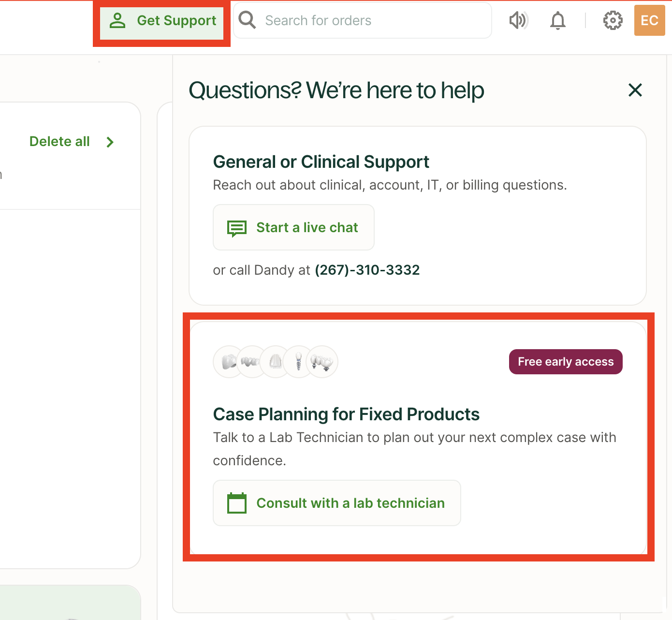The image size is (672, 620).
Task: Open settings via the gear icon
Action: tap(613, 20)
